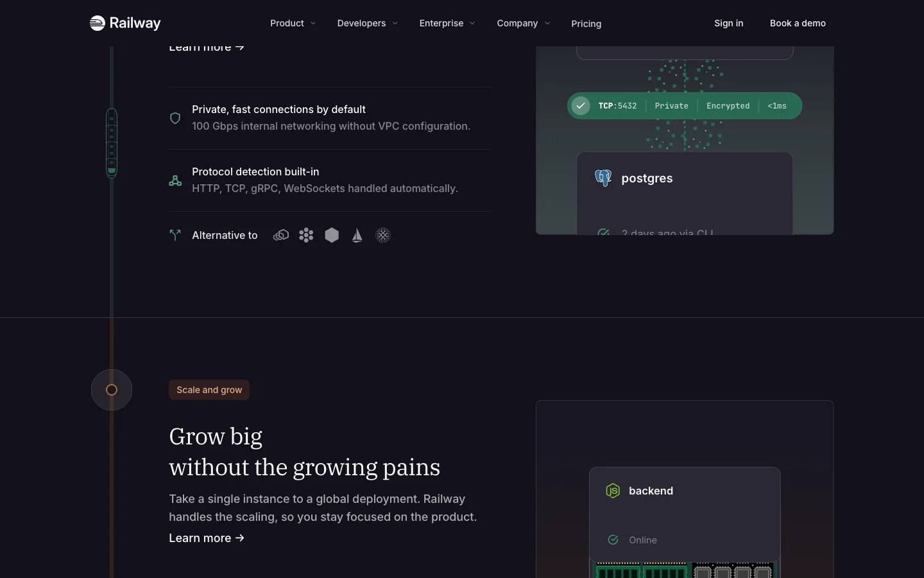Click the Scale and grow badge
924x578 pixels.
point(209,390)
